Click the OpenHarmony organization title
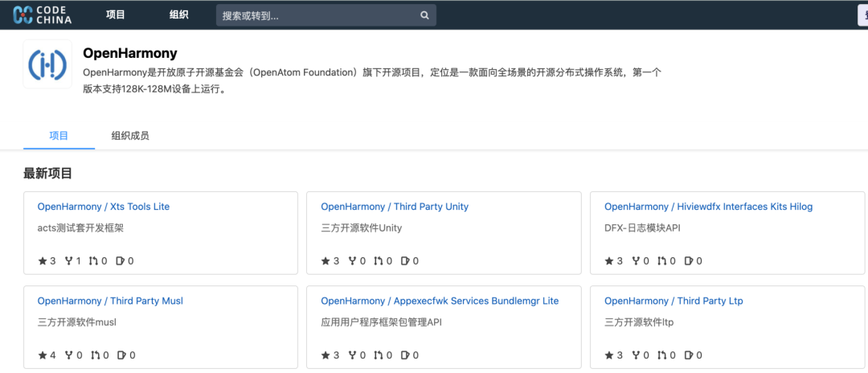 click(x=130, y=53)
